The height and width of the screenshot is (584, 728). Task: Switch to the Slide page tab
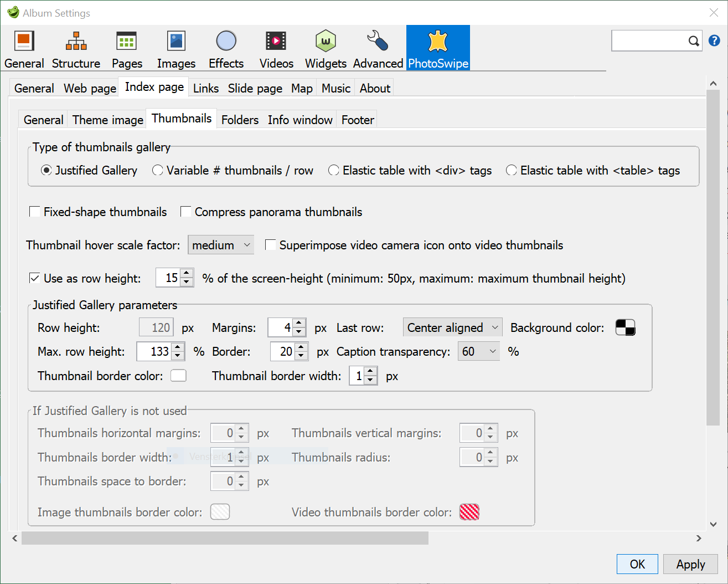[255, 88]
